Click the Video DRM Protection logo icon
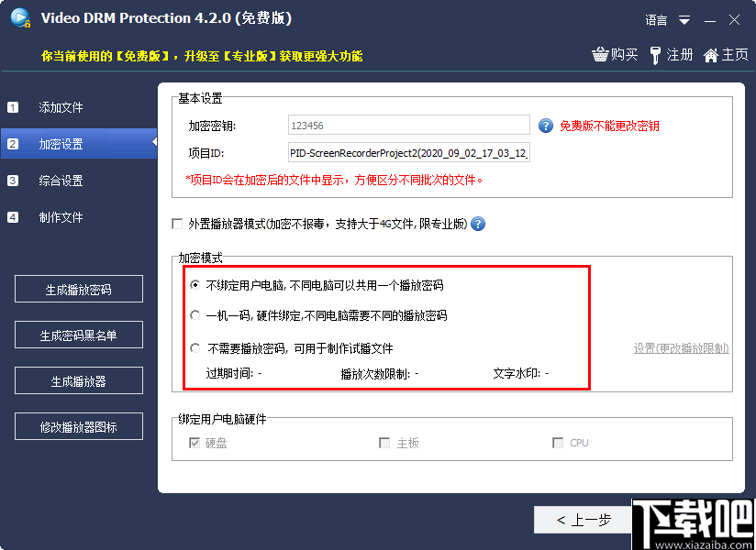The width and height of the screenshot is (756, 550). 20,17
